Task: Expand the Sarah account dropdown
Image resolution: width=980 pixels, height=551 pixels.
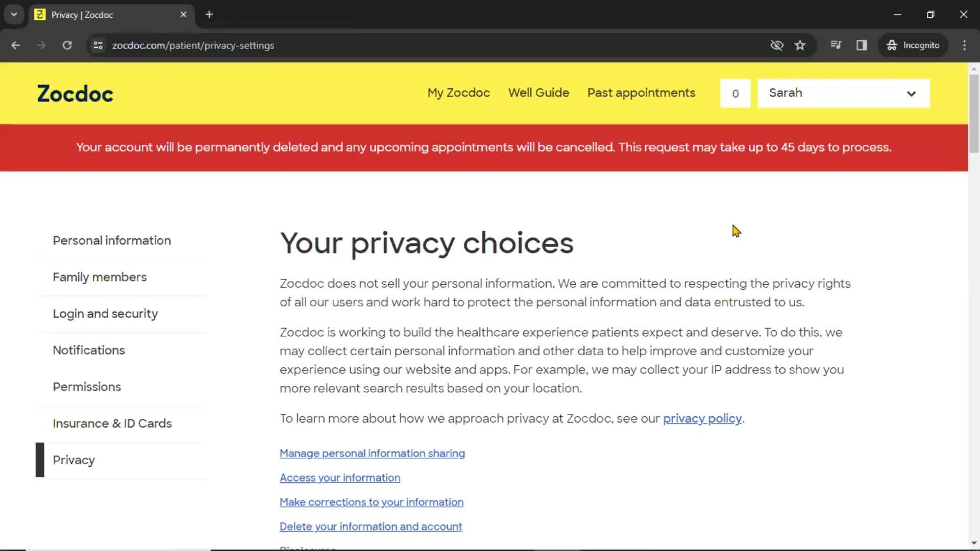Action: click(x=911, y=93)
